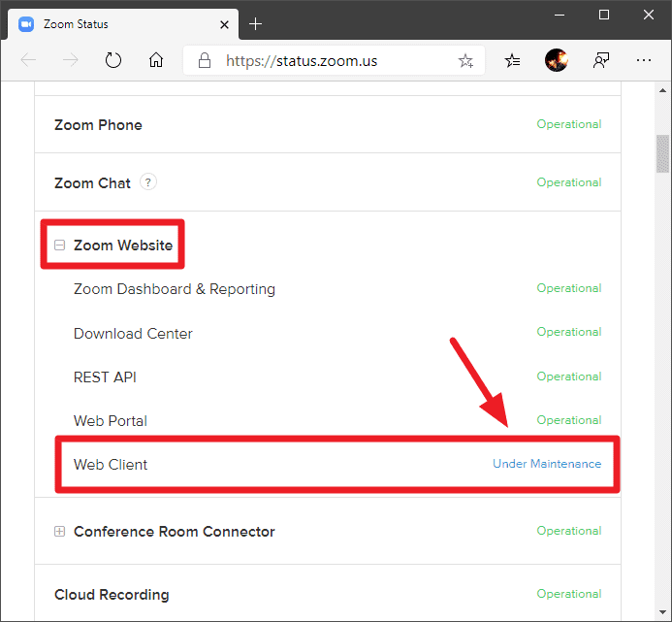Click Zoom Chat Operational status
This screenshot has width=672, height=622.
(569, 182)
